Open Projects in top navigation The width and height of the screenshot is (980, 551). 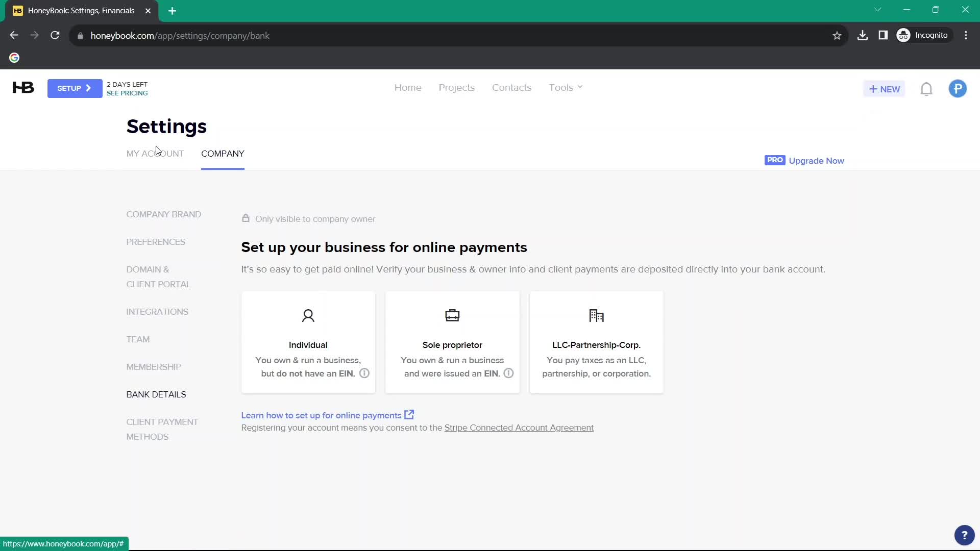coord(457,88)
